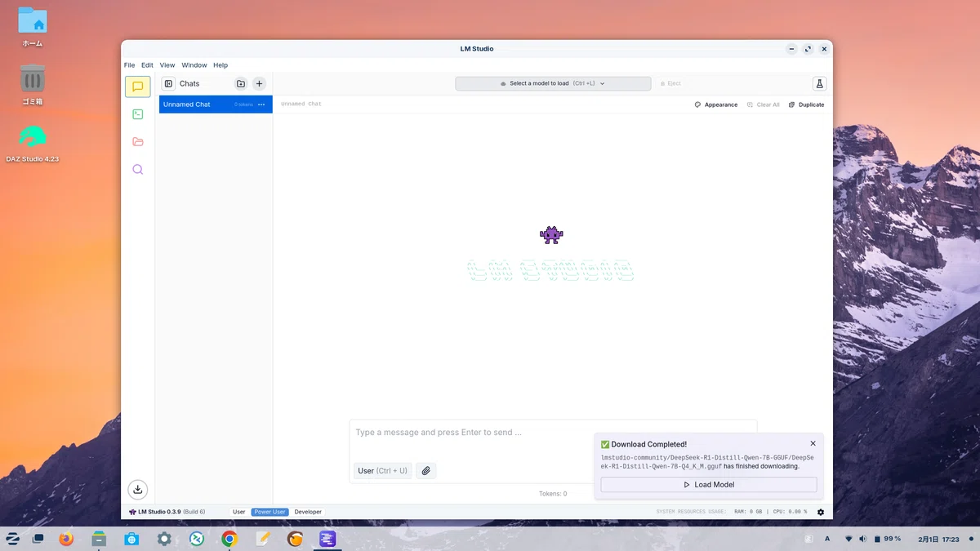Image resolution: width=980 pixels, height=551 pixels.
Task: Click the battery 99% indicator
Action: click(887, 539)
